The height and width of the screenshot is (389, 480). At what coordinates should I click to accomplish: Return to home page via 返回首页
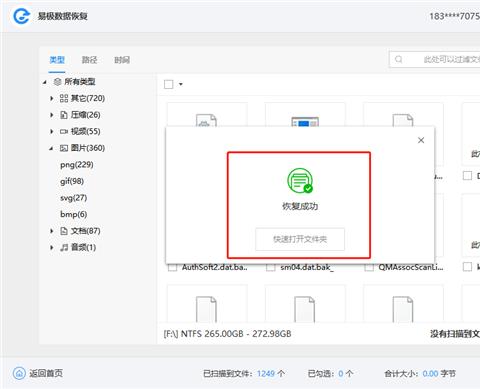[38, 373]
